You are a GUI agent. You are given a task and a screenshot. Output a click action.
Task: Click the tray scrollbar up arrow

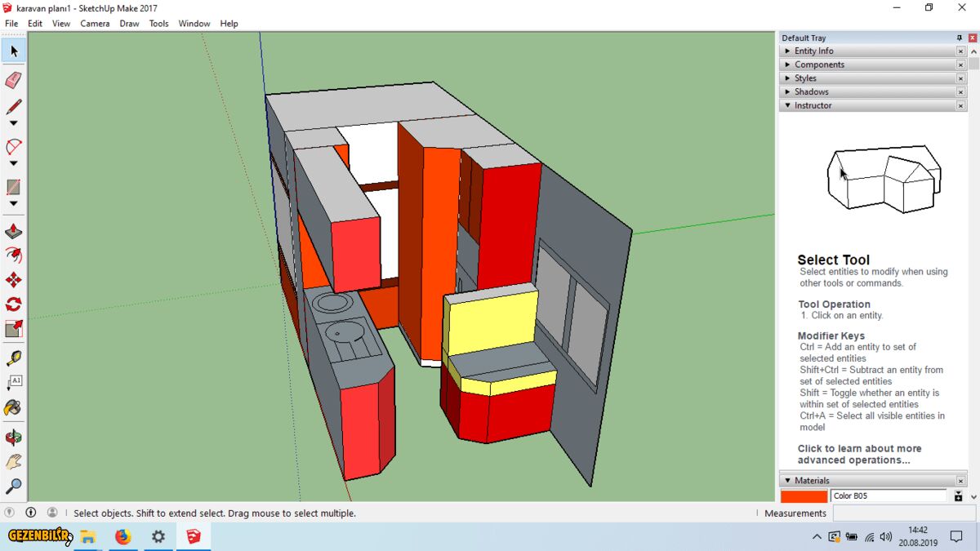974,51
